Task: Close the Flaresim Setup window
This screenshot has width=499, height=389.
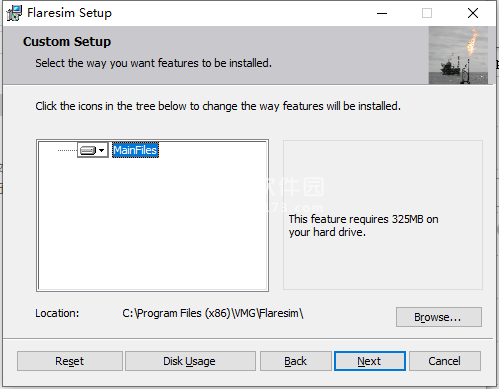Action: point(473,13)
